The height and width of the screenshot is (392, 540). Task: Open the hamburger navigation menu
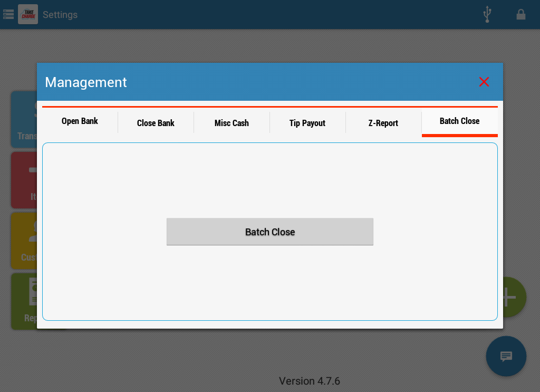[x=8, y=14]
